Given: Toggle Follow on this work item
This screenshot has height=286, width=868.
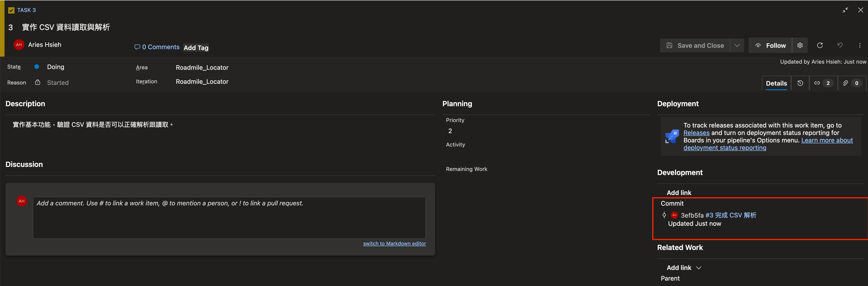Looking at the screenshot, I should tap(770, 46).
